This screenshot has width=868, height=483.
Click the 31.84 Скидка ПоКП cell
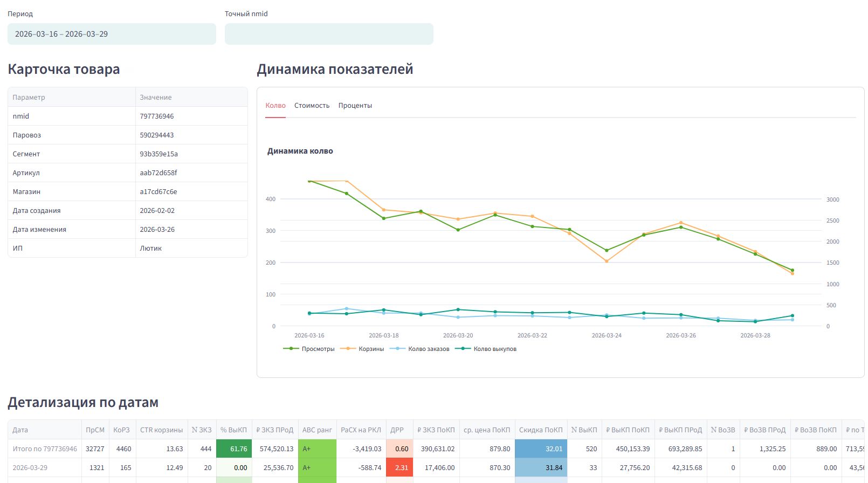[541, 467]
